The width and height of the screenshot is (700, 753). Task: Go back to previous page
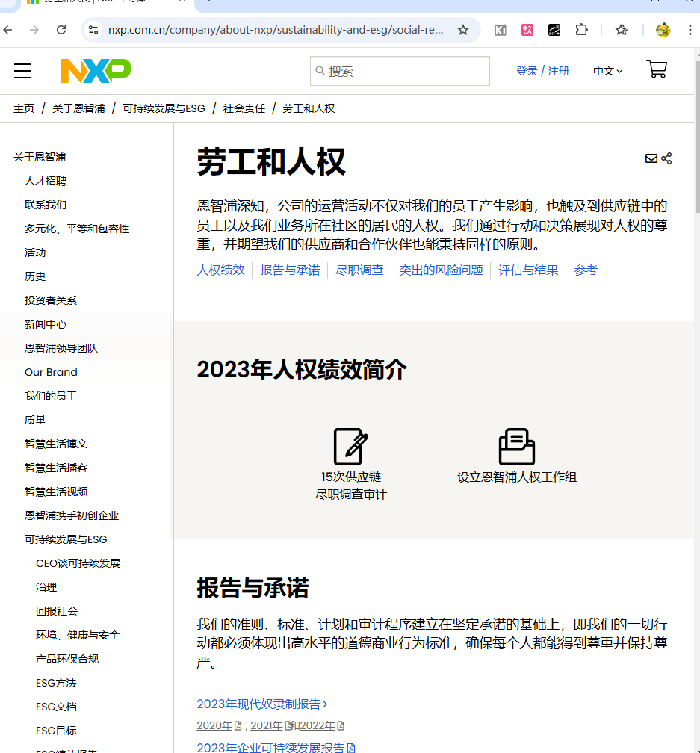7,30
